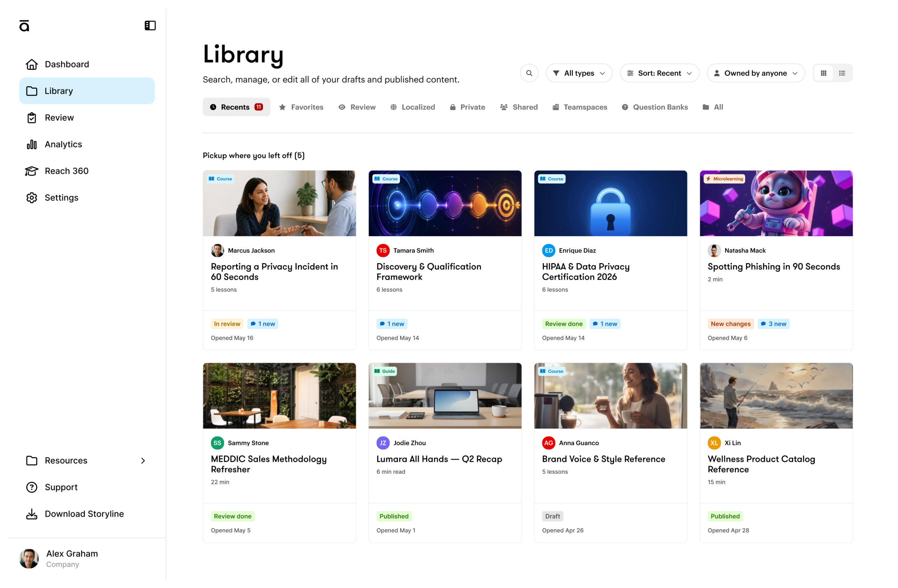Click Xi Lin's XL avatar
Image resolution: width=898 pixels, height=588 pixels.
coord(714,443)
